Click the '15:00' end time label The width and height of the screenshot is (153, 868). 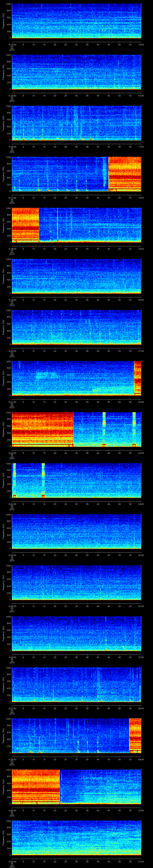pos(141,44)
